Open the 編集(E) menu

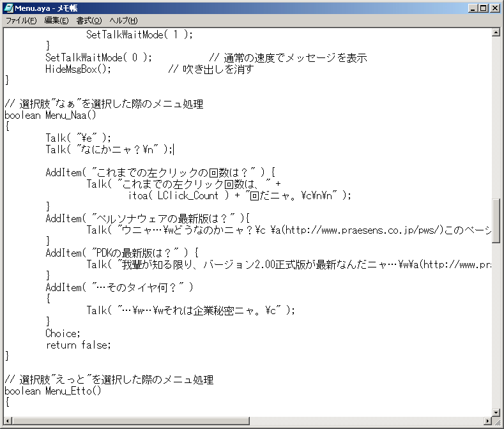click(56, 20)
